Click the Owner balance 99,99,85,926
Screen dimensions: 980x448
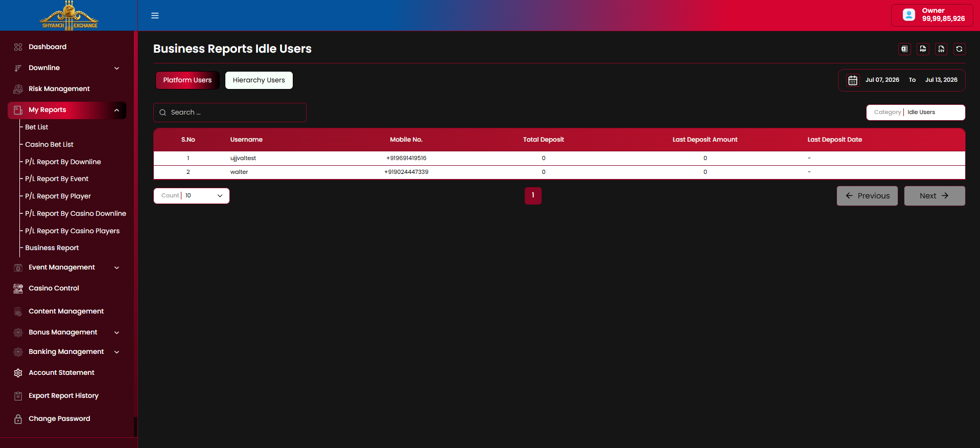(943, 19)
